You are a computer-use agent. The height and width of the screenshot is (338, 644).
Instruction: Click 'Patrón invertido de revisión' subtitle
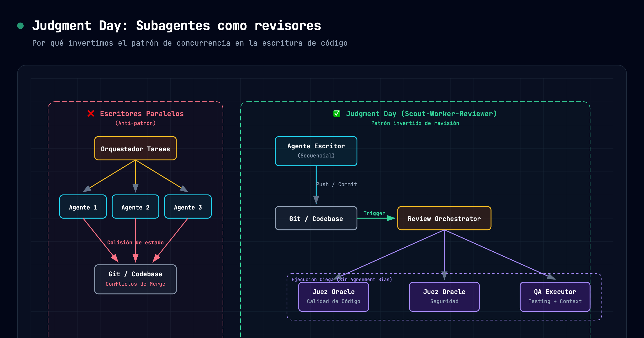click(x=415, y=123)
